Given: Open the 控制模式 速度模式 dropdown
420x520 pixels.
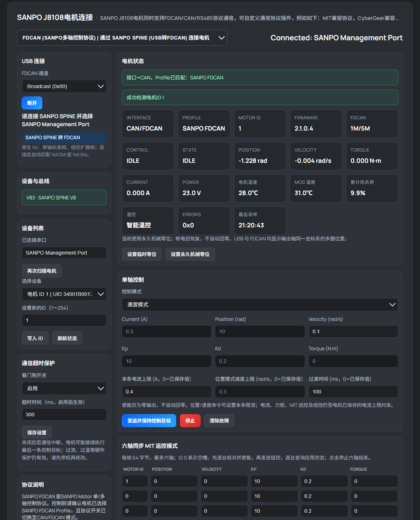Looking at the screenshot, I should click(260, 305).
